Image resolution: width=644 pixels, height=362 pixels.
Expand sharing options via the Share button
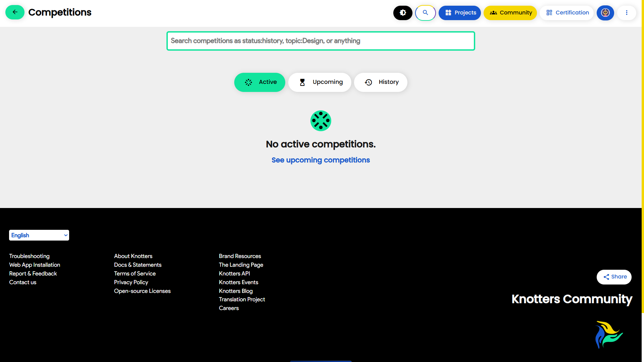(613, 277)
